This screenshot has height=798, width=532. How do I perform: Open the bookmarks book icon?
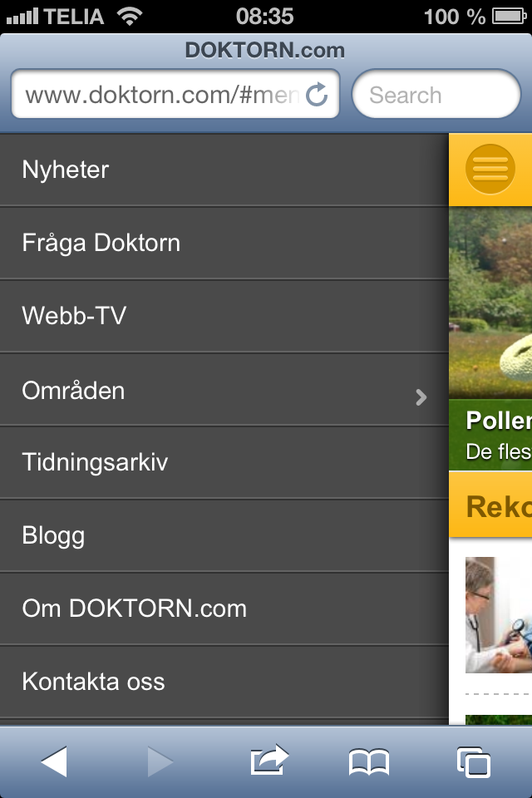click(369, 761)
